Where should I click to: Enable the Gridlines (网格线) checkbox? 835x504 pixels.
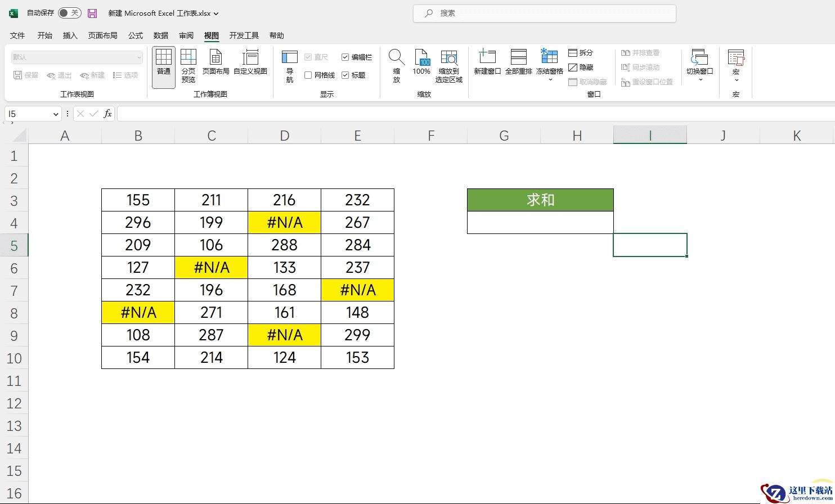click(x=308, y=75)
